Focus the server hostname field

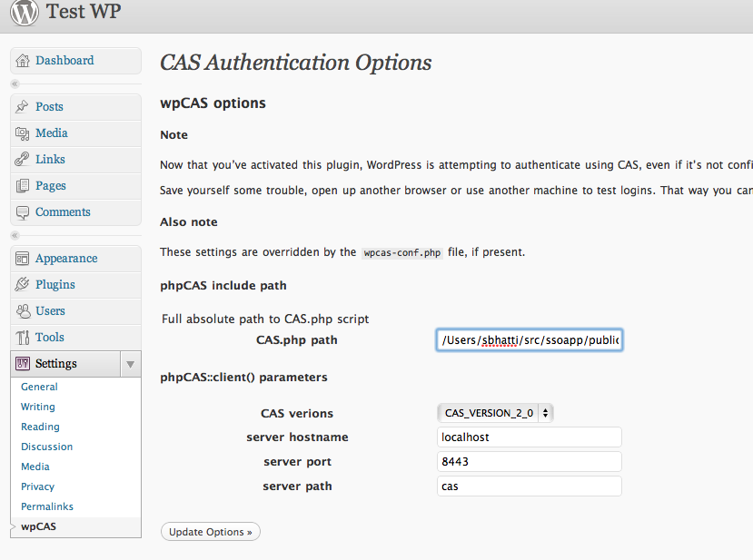pyautogui.click(x=530, y=437)
